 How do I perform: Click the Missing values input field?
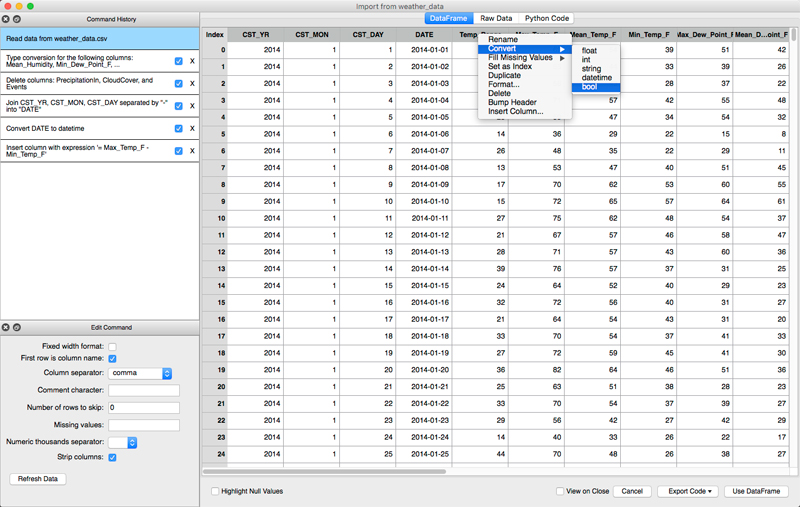[x=144, y=425]
